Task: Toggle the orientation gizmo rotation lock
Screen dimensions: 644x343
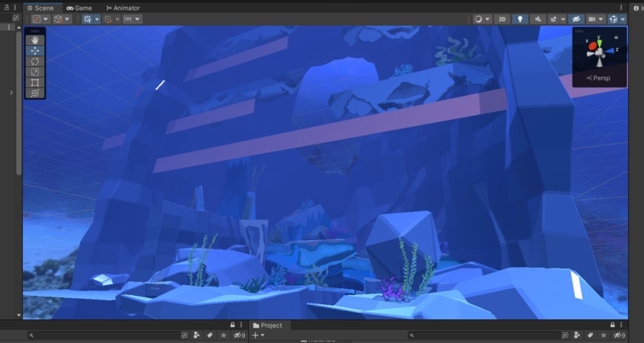Action: click(x=616, y=37)
